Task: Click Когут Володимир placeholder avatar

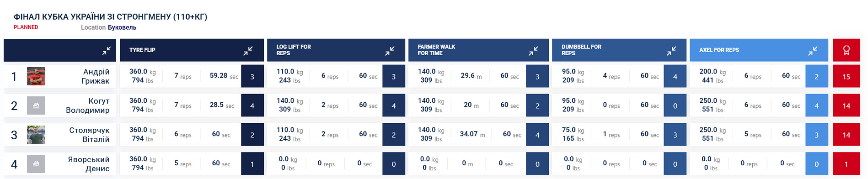Action: (36, 105)
